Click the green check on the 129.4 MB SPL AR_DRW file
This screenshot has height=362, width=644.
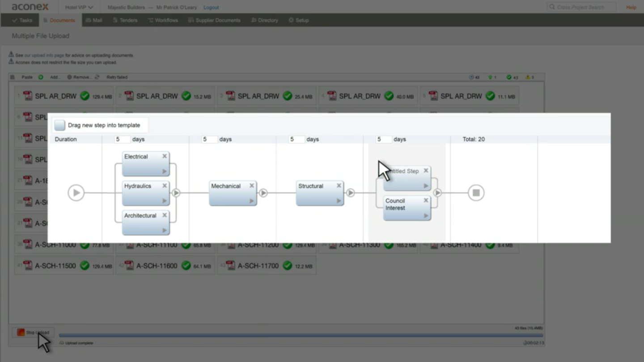tap(85, 96)
